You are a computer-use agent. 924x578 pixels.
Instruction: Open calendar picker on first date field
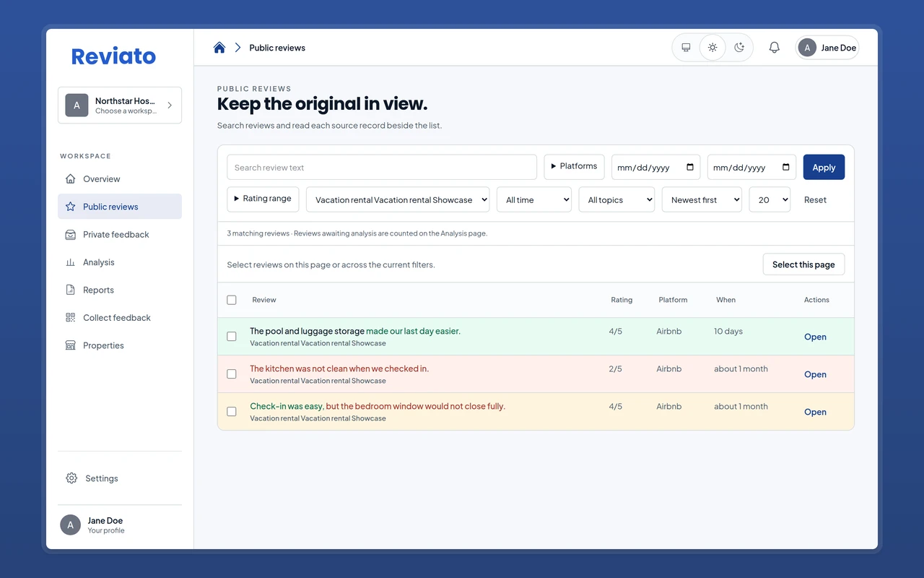click(690, 168)
